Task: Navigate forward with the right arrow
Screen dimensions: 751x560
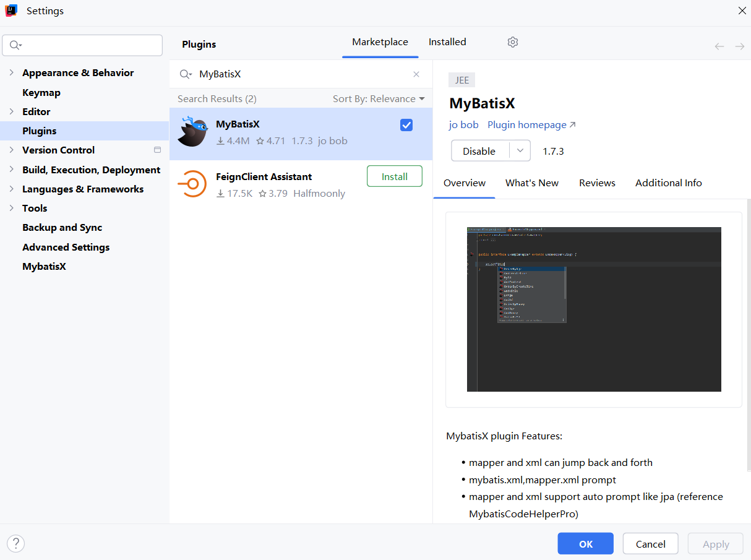Action: 739,46
